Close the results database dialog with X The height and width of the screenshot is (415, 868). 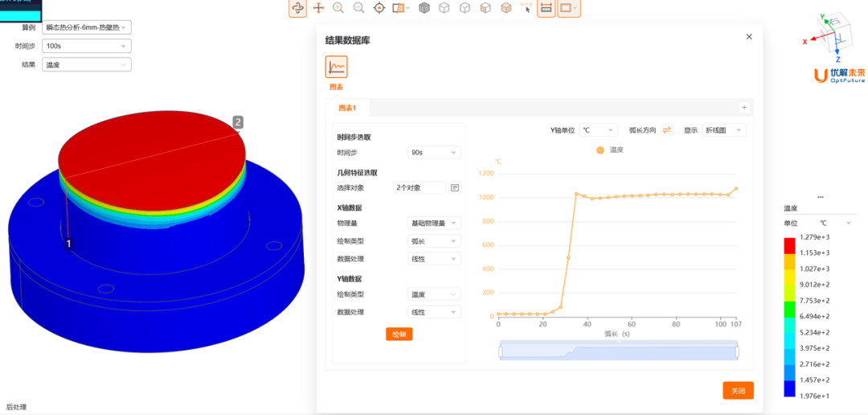[749, 36]
